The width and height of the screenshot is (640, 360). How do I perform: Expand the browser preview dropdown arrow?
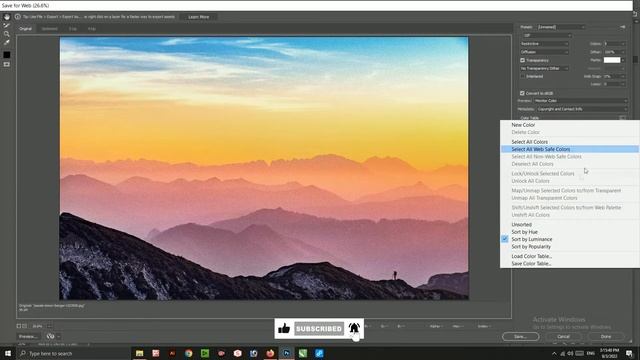click(x=59, y=336)
